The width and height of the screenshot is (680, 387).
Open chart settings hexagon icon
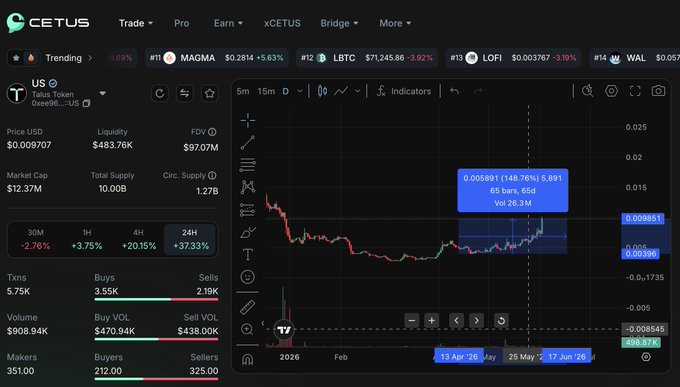click(611, 91)
